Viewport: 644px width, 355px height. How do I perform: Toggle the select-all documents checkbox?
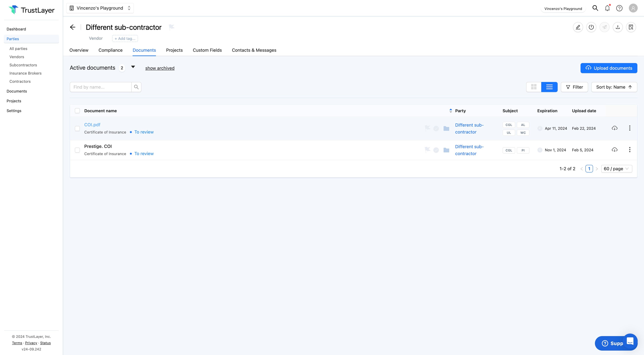pyautogui.click(x=77, y=111)
